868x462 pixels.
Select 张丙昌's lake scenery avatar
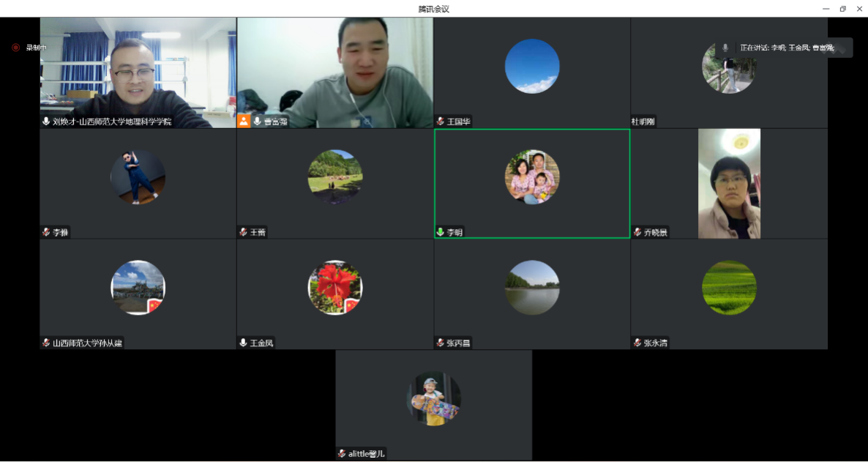(x=532, y=287)
